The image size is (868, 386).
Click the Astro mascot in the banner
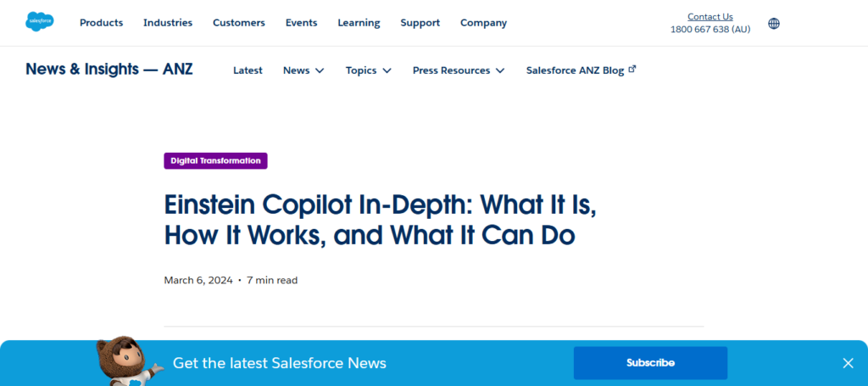(128, 361)
